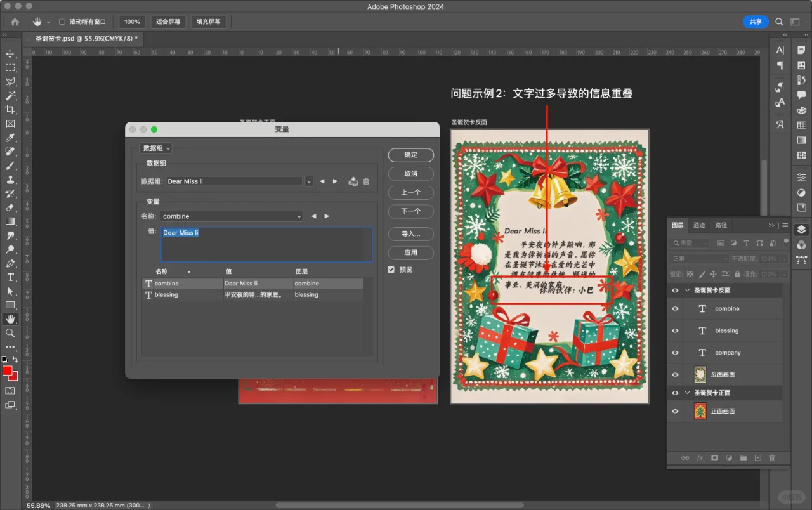This screenshot has width=812, height=510.
Task: Toggle Quick Mask mode
Action: pyautogui.click(x=10, y=391)
